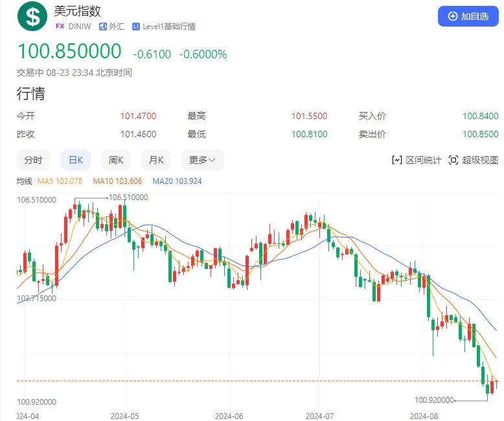The height and width of the screenshot is (421, 504).
Task: Click the MA20 103.924 indicator label
Action: click(177, 181)
